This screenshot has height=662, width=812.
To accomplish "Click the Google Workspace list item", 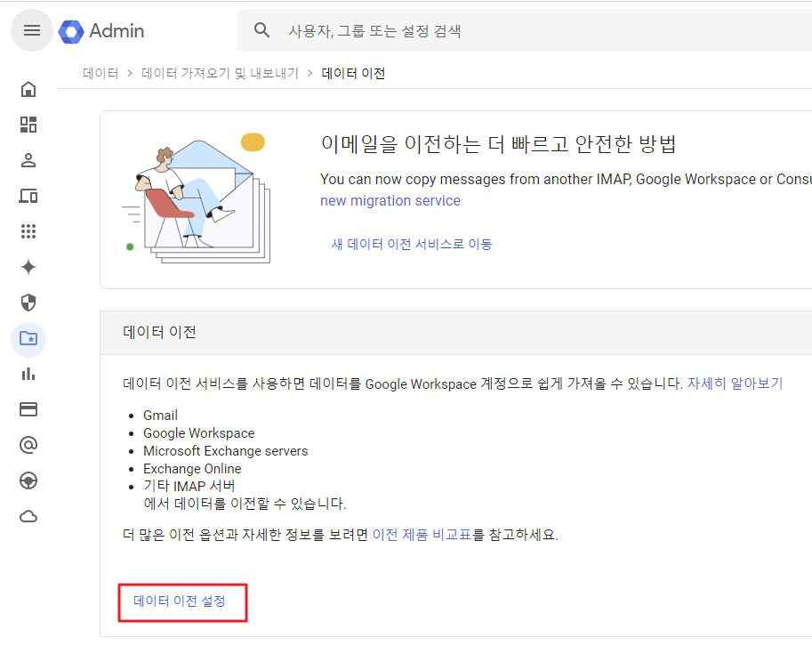I will (199, 433).
